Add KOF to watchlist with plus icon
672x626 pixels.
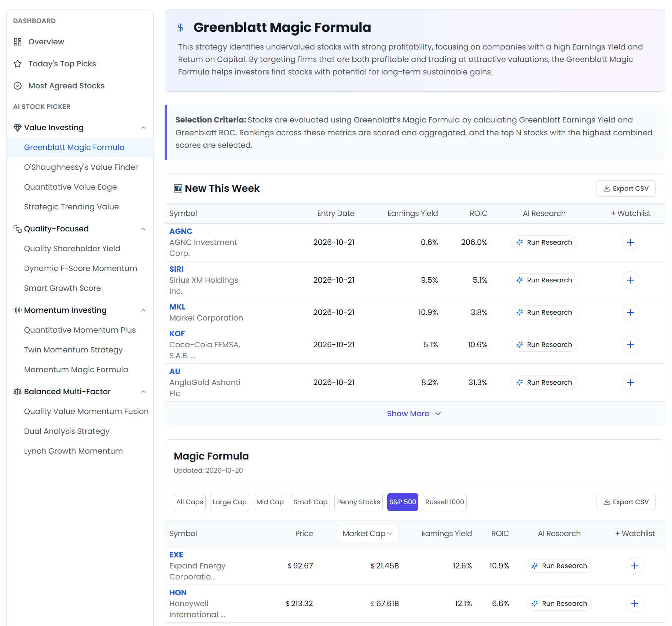[x=631, y=345]
